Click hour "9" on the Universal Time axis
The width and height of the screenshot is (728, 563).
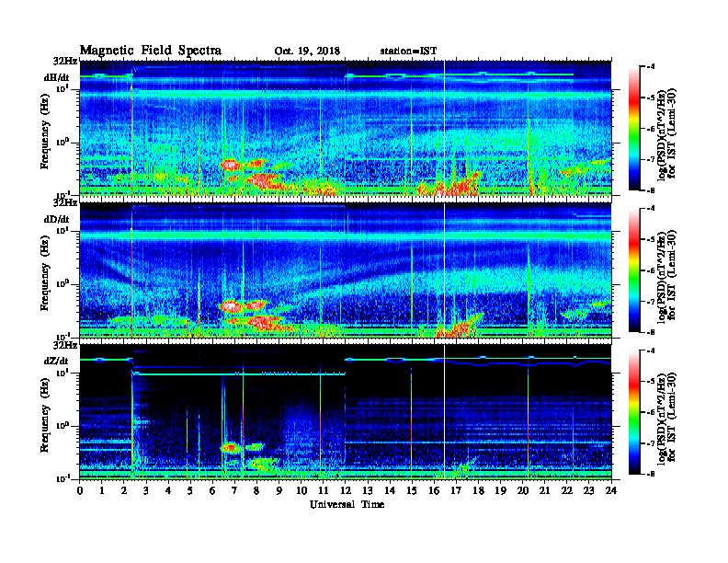pos(279,491)
